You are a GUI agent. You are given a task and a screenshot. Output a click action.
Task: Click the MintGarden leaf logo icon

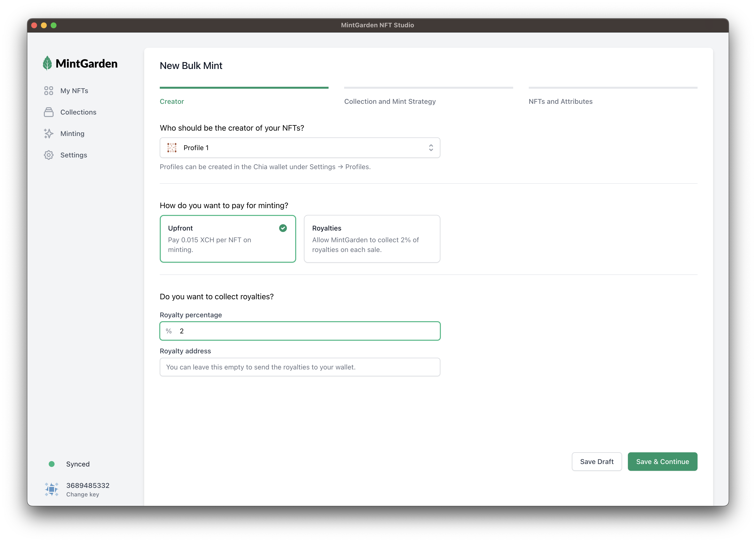[x=47, y=63]
